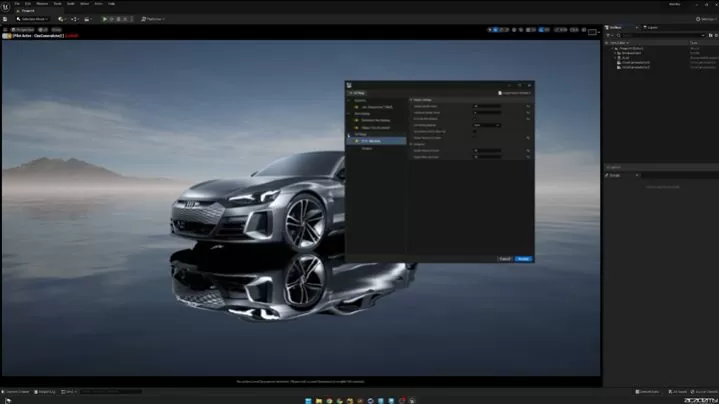
Task: Click the quick add content icon
Action: point(62,18)
